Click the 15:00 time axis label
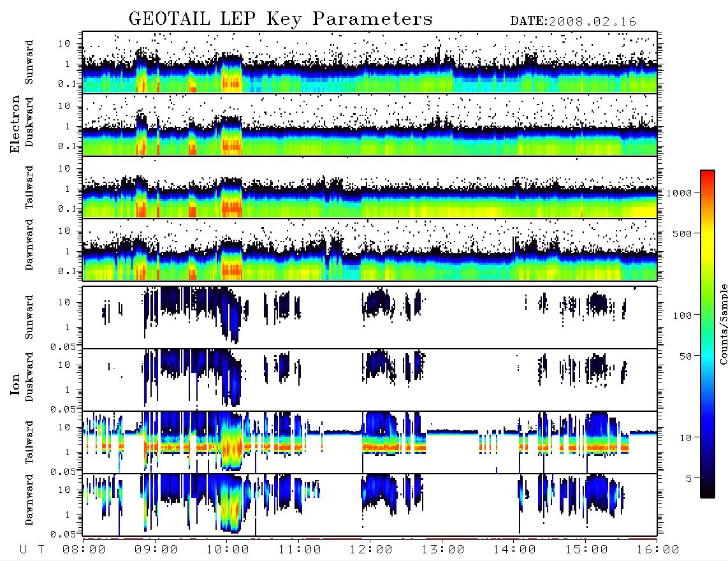 coord(586,550)
